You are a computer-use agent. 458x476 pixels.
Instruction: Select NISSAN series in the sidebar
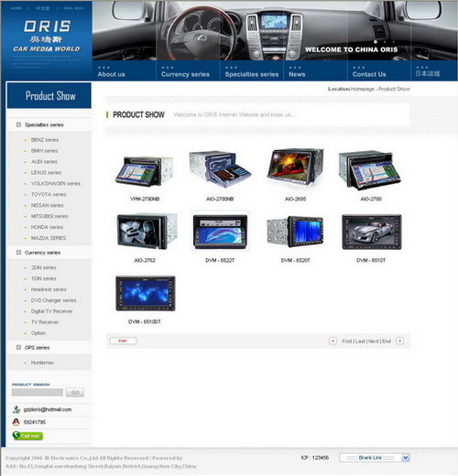click(x=47, y=205)
